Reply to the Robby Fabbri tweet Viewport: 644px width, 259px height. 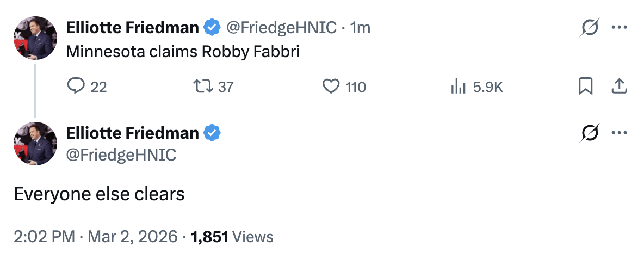pos(74,87)
